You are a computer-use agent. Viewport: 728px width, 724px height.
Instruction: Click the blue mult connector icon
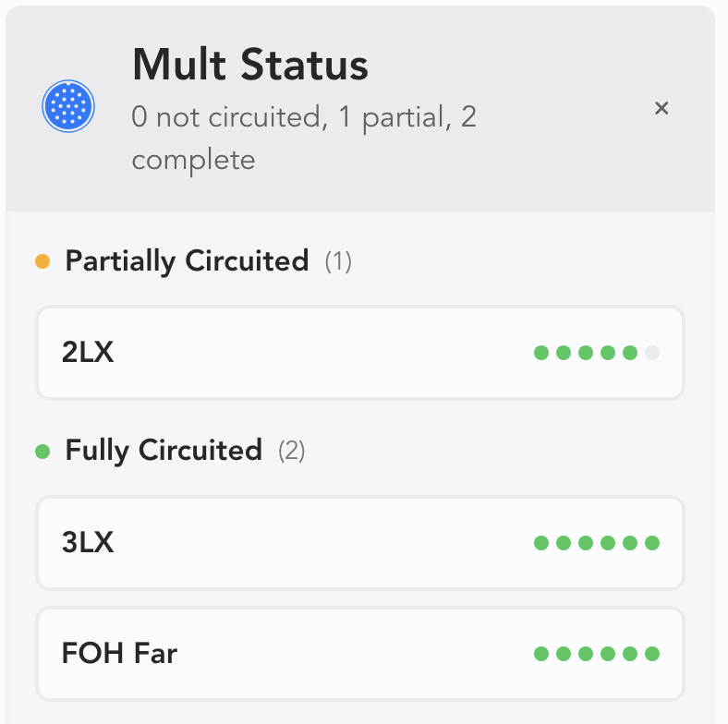[x=69, y=107]
